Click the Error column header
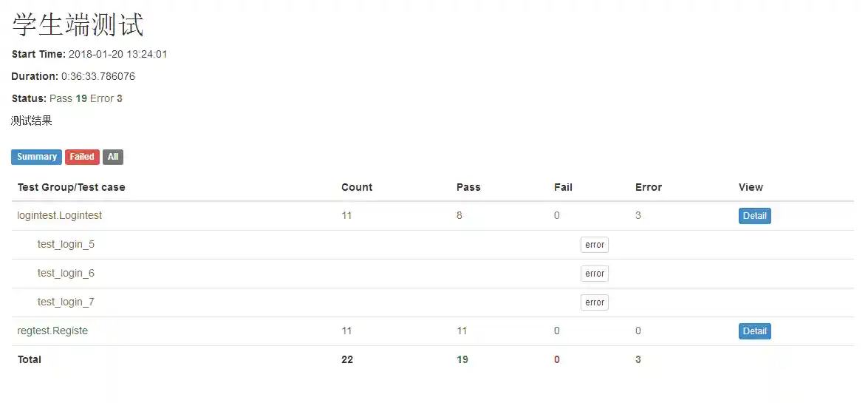Screen dimensions: 868x403 [649, 188]
